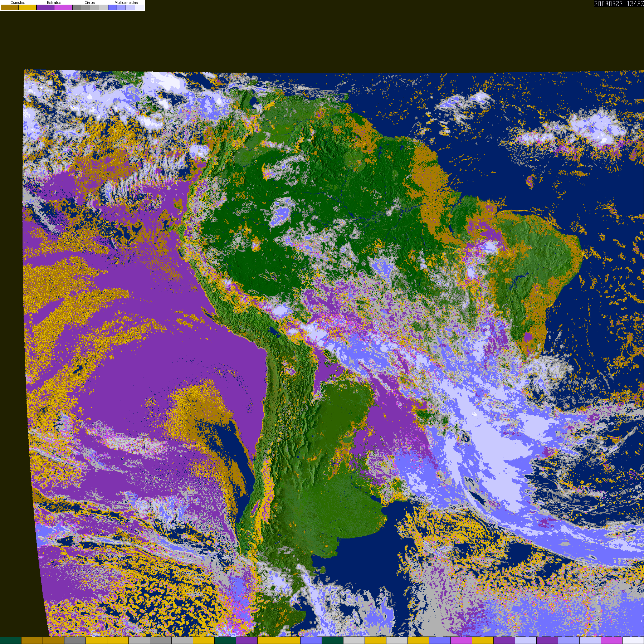The height and width of the screenshot is (644, 644).
Task: Pick the lightest gray Cirros legend swatch
Action: coord(103,7)
